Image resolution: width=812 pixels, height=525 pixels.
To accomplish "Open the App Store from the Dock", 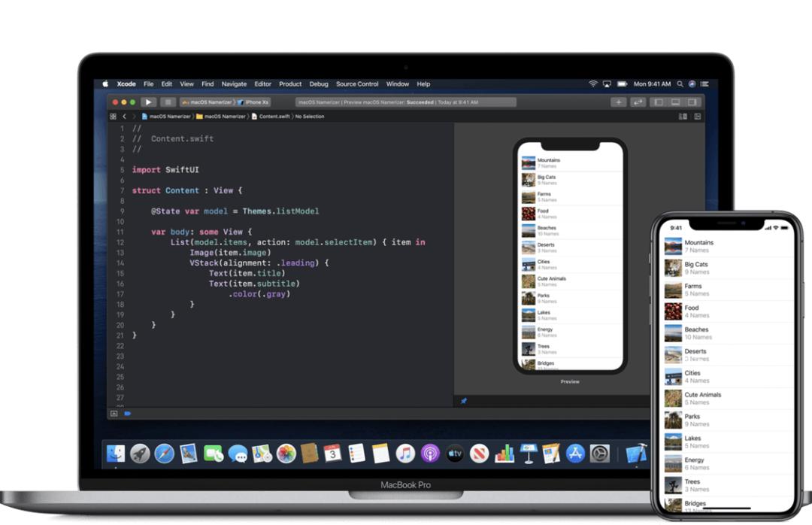I will pyautogui.click(x=575, y=454).
